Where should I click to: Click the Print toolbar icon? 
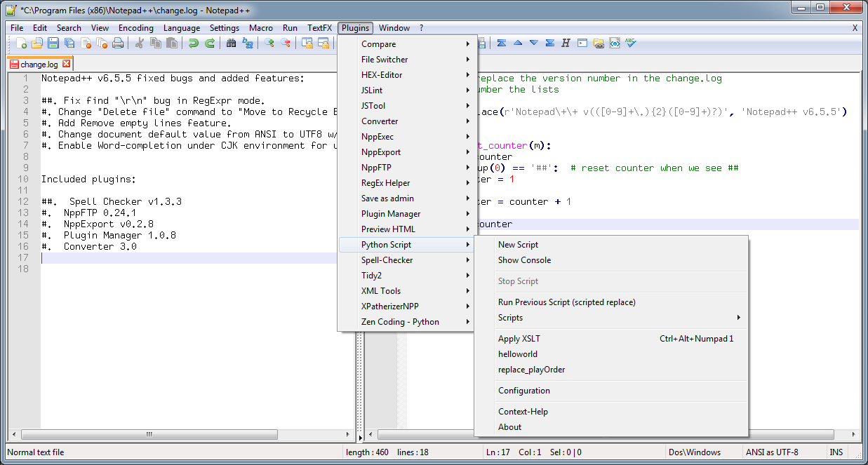point(118,43)
